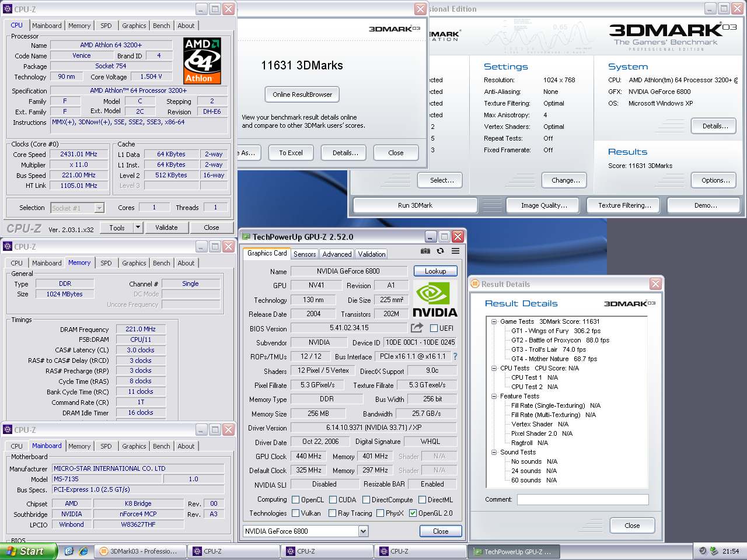The image size is (747, 560).
Task: Click the NVIDIA logo in GPU-Z
Action: point(435,299)
